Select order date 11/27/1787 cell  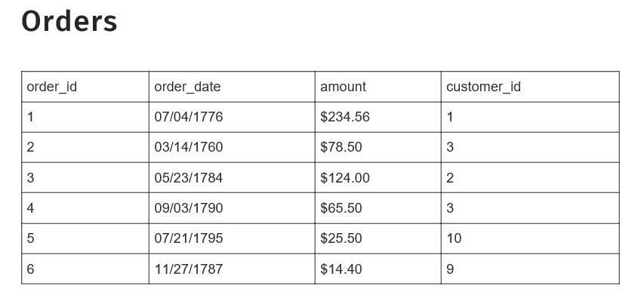click(189, 269)
